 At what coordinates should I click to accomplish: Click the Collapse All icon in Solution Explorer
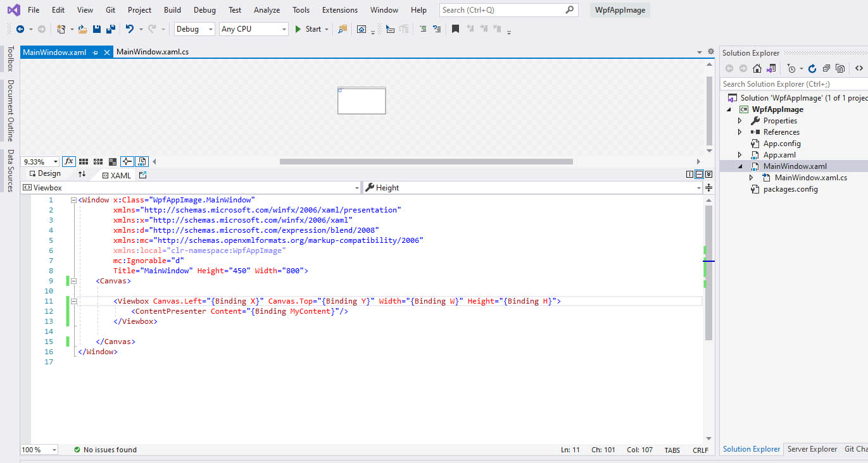(826, 68)
